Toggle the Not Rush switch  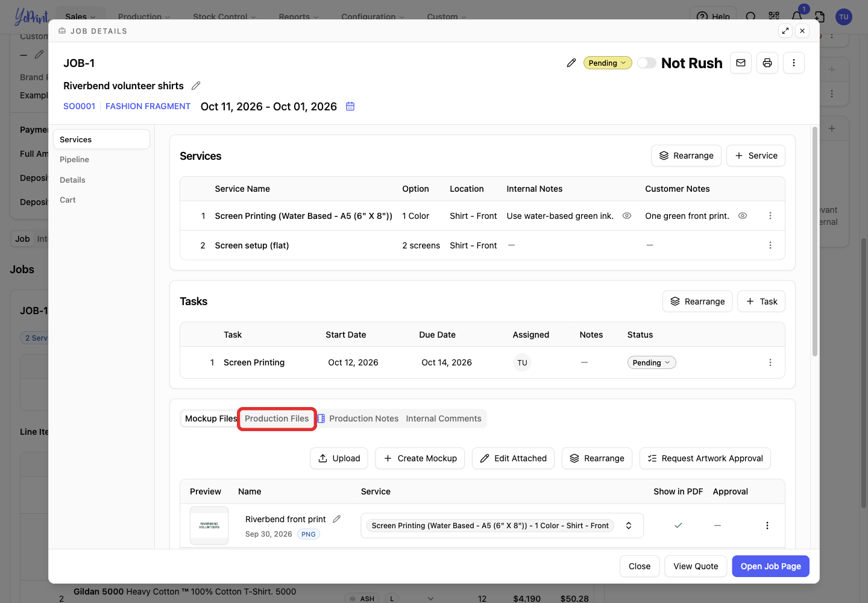pos(647,63)
